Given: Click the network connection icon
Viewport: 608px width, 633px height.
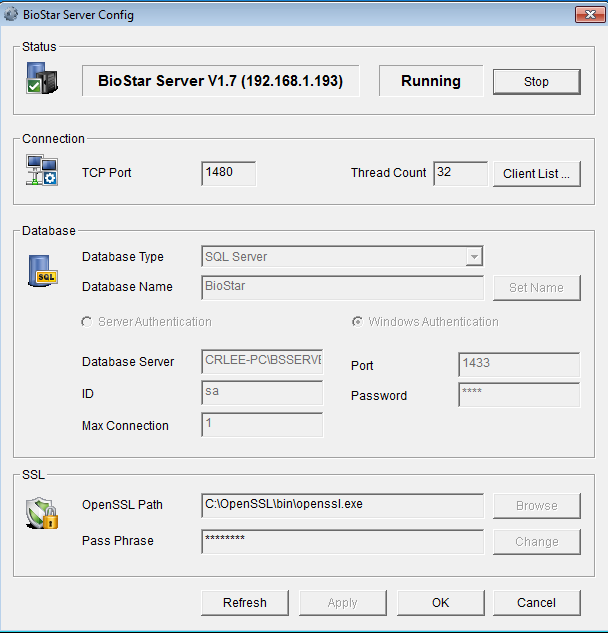Looking at the screenshot, I should (x=41, y=171).
